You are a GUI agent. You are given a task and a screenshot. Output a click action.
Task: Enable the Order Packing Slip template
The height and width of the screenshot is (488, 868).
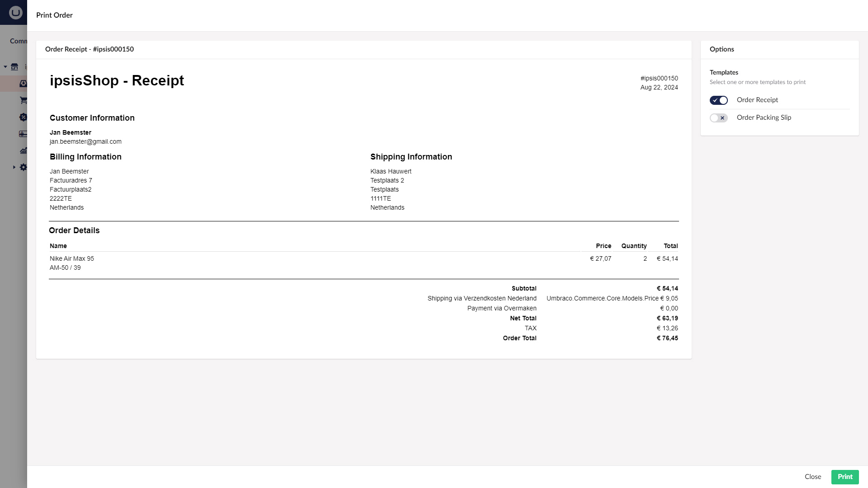pos(718,117)
